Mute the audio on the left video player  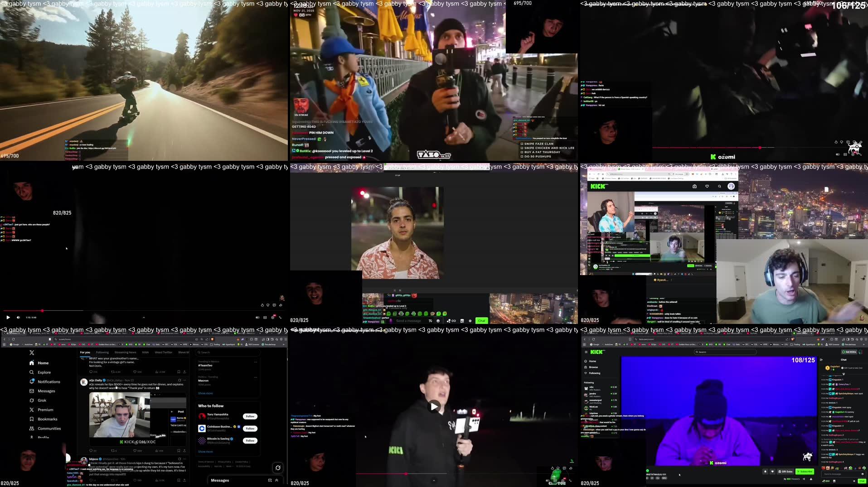19,317
